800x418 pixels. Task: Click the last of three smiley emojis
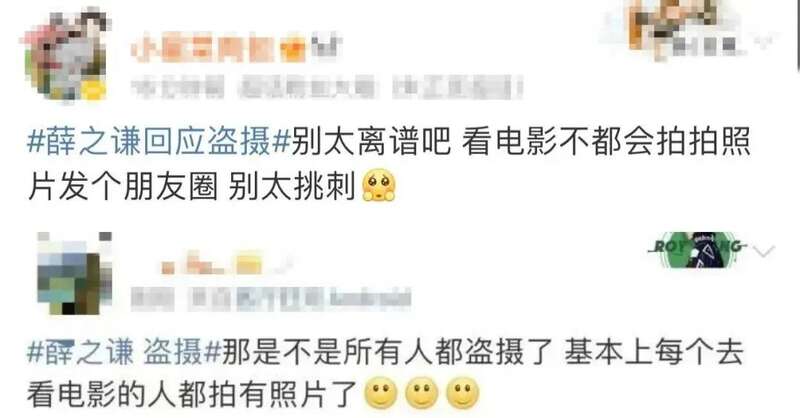click(x=463, y=394)
